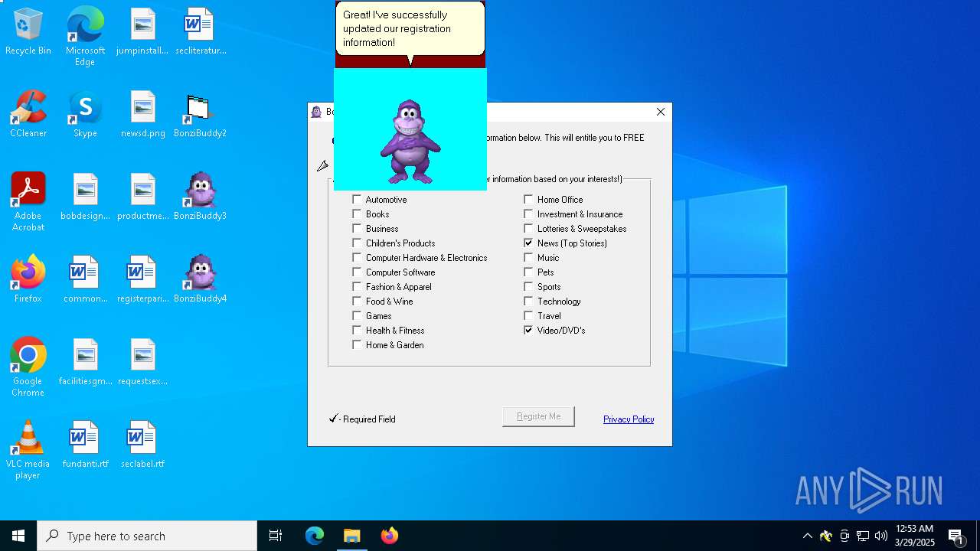
Task: Select the facilitiesgm image file
Action: [x=85, y=363]
